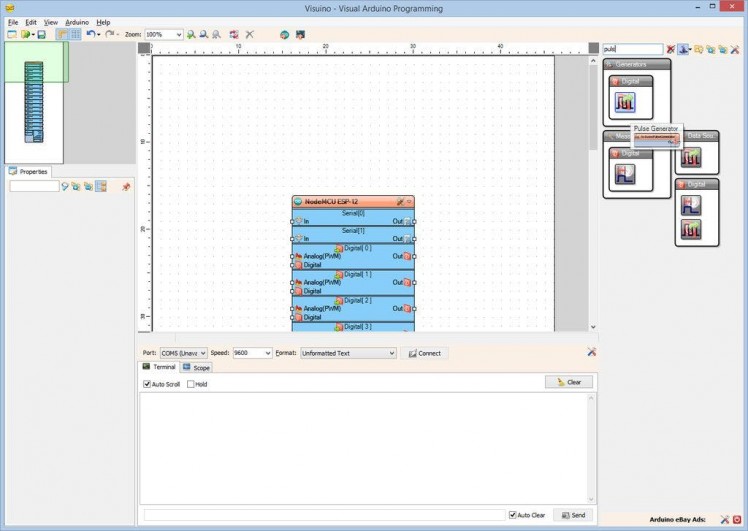Uncheck the Auto Scroll checkbox
Image resolution: width=748 pixels, height=531 pixels.
148,384
